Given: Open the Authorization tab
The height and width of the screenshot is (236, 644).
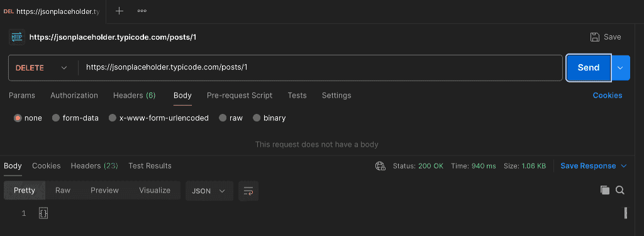Looking at the screenshot, I should (74, 96).
